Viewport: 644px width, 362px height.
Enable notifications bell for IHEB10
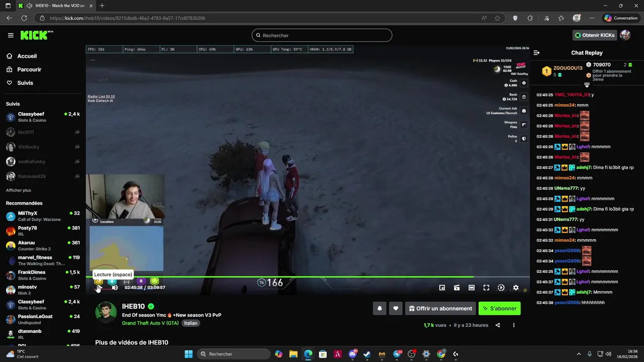point(380,309)
